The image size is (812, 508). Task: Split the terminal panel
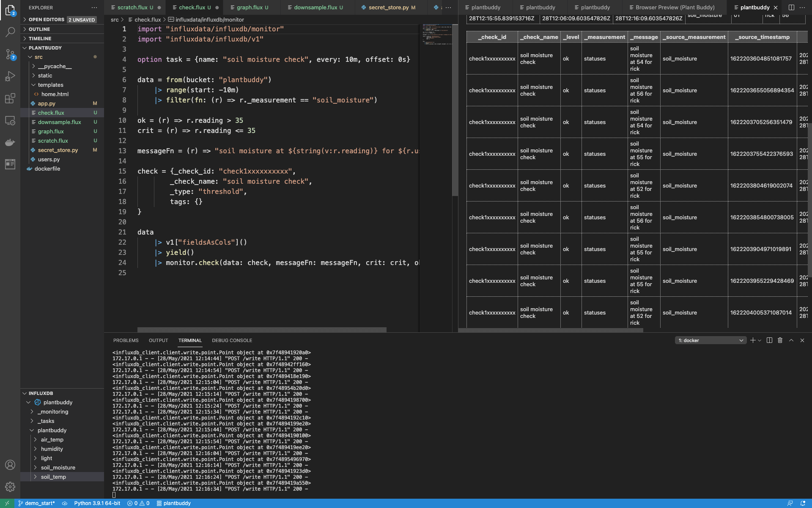click(x=769, y=340)
